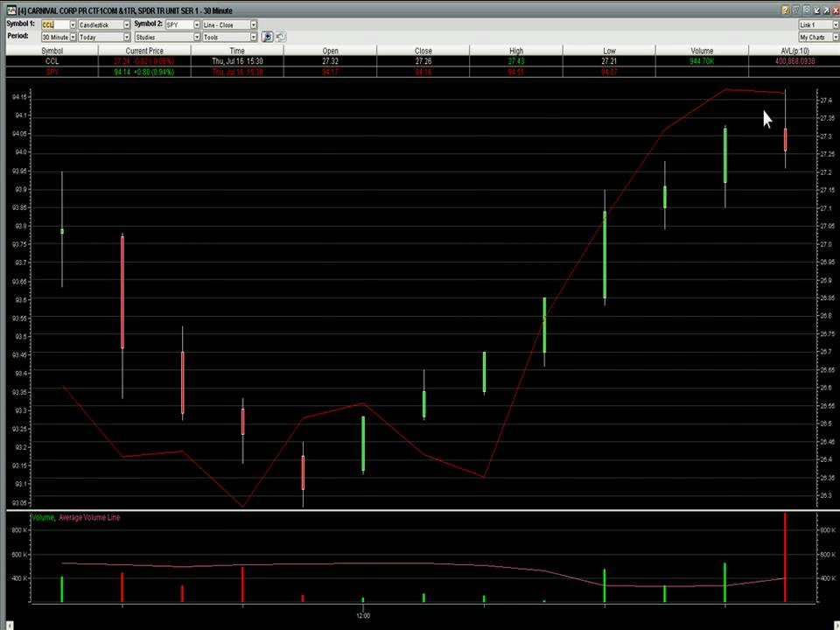Open the Symbol 1 CCL dropdown arrow

tap(73, 24)
